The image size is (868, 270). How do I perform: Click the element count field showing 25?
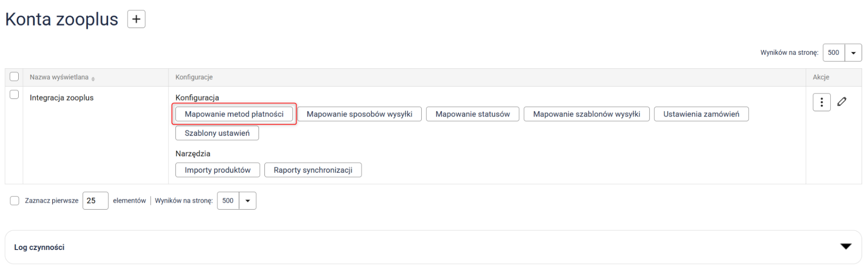click(95, 201)
